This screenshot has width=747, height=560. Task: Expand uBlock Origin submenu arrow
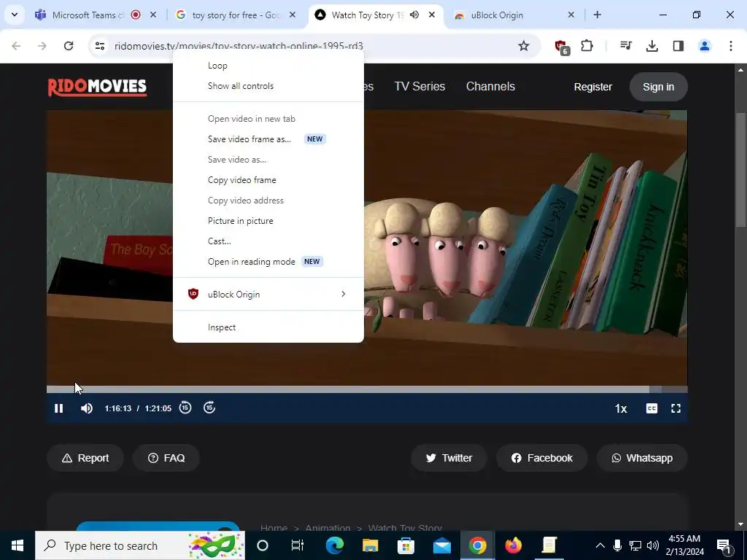point(343,295)
